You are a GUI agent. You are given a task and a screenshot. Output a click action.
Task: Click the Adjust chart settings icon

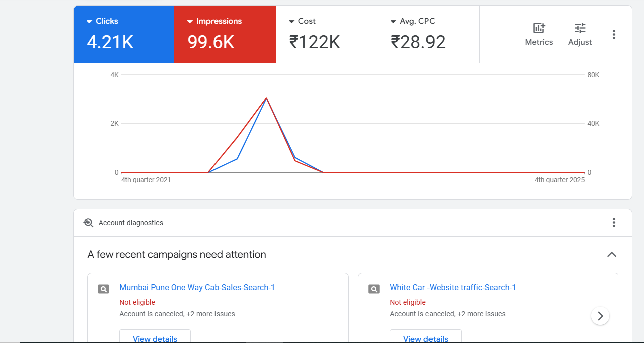[x=580, y=29]
